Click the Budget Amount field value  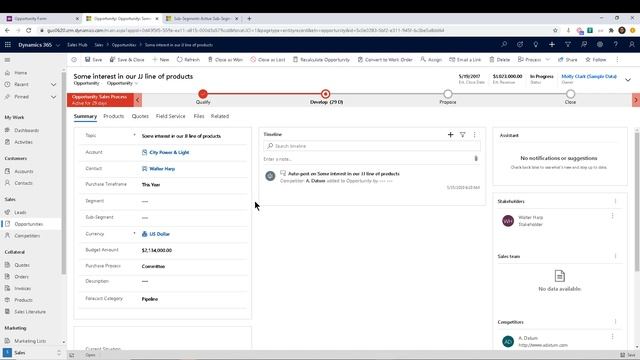pos(157,250)
